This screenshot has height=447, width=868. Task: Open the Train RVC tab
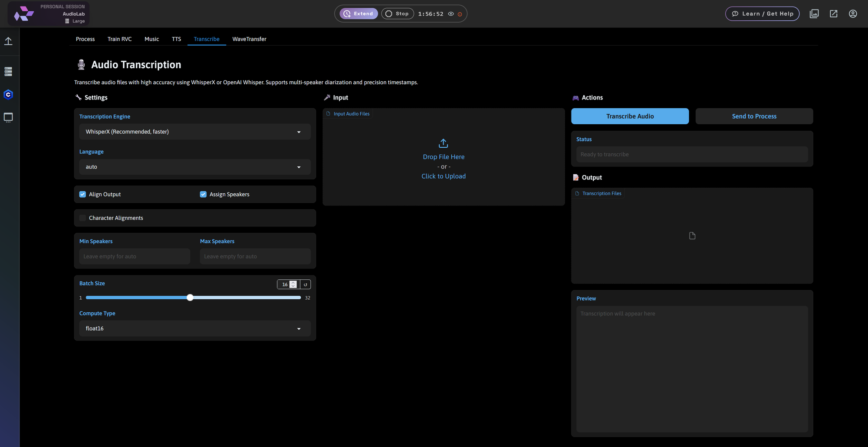pos(119,39)
